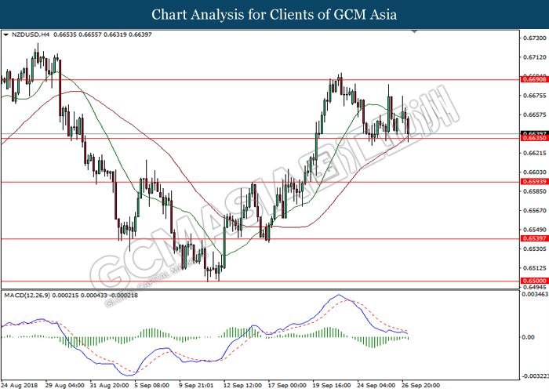
Task: Click the '24 Aug 2018' date label
Action: tap(20, 386)
